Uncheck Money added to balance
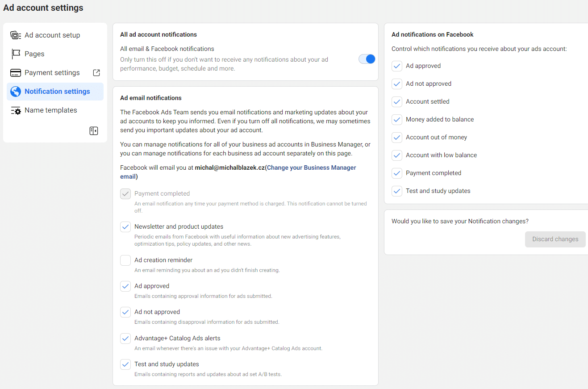The image size is (588, 389). tap(396, 119)
